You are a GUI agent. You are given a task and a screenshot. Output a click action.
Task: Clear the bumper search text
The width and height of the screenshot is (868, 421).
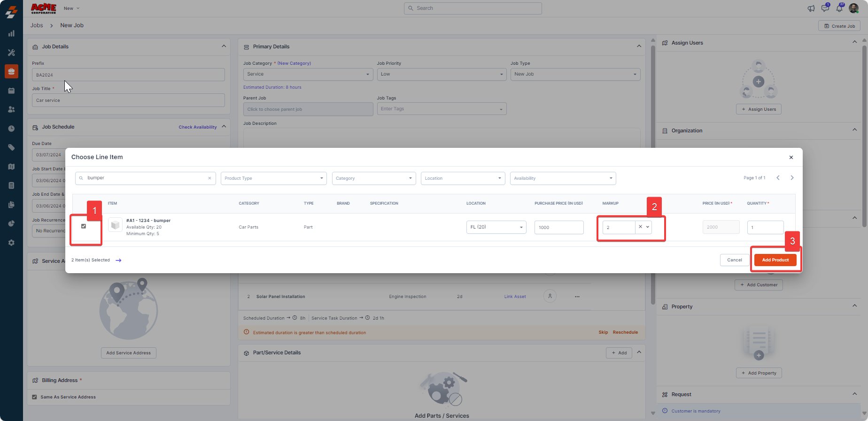click(209, 178)
